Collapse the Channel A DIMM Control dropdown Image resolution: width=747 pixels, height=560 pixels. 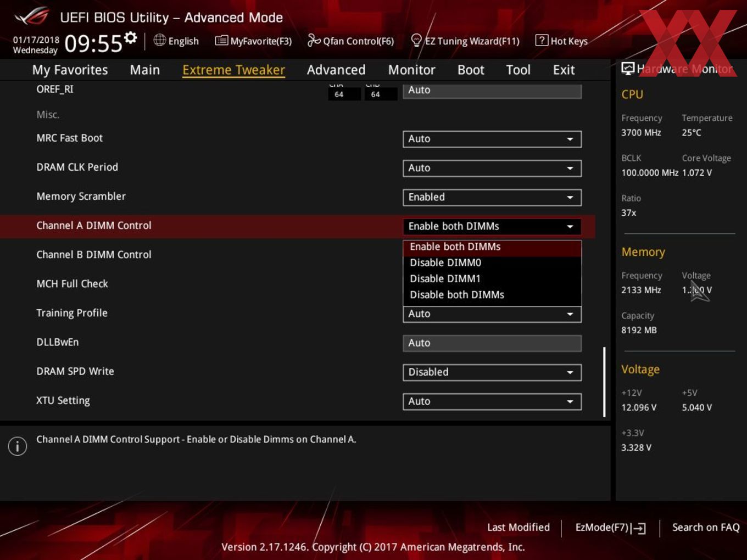(x=492, y=226)
